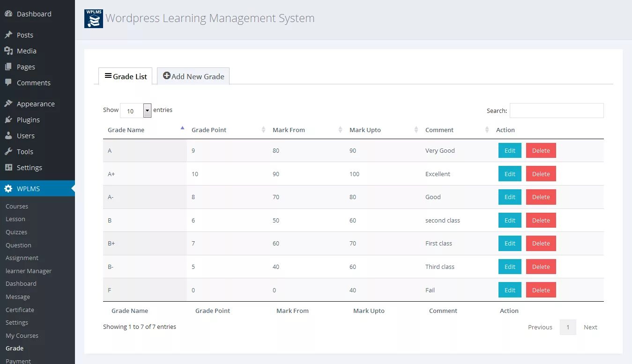Click the Posts pushpin icon
Screen dimensions: 632x364
tap(8, 35)
